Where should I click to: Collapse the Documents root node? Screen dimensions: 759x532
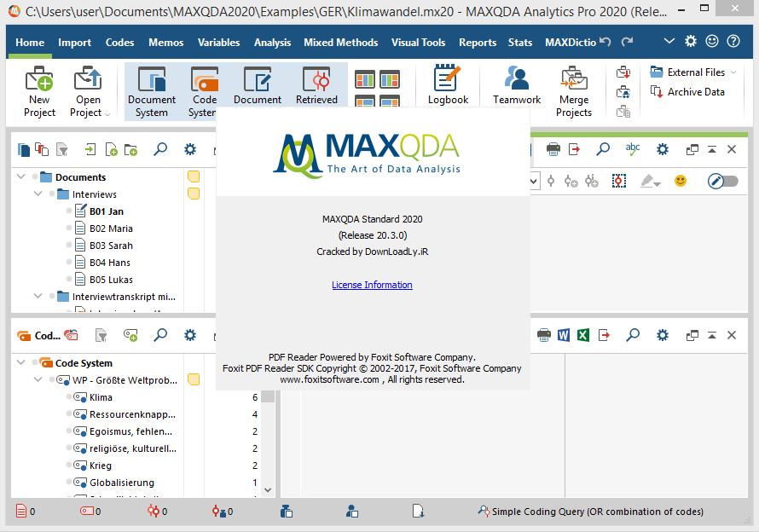[x=20, y=176]
